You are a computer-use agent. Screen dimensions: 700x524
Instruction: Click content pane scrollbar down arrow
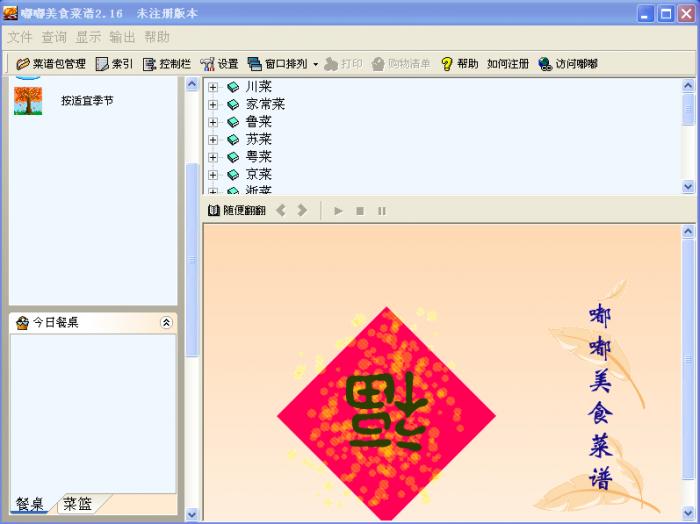(688, 513)
